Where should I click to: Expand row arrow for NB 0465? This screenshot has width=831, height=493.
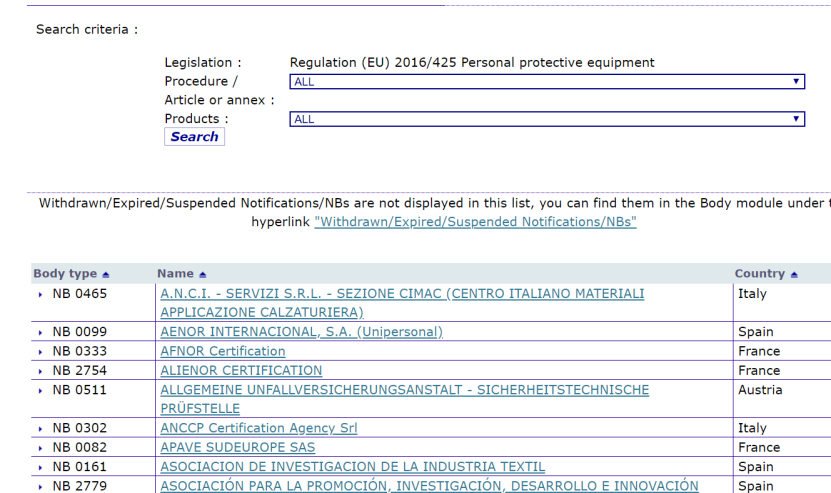40,294
